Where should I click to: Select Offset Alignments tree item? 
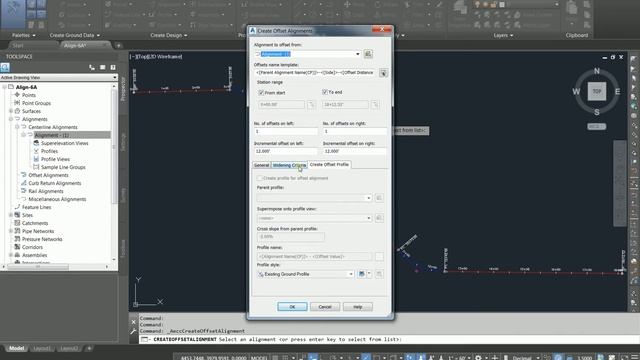click(48, 175)
